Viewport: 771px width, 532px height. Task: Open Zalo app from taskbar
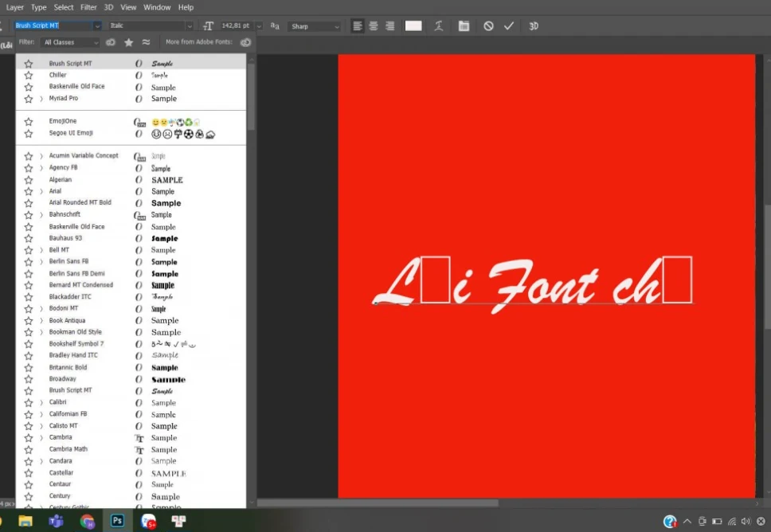pos(148,521)
